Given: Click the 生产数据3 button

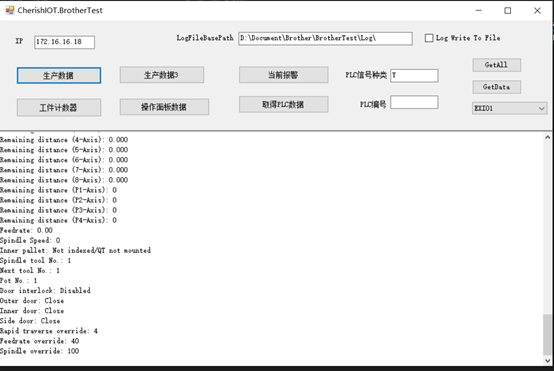Looking at the screenshot, I should (162, 75).
